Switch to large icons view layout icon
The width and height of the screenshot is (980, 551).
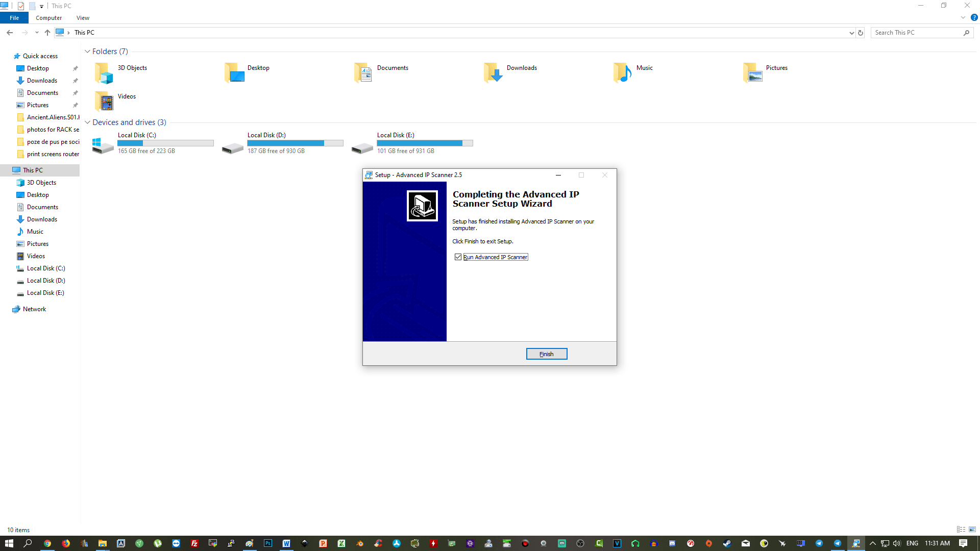coord(972,530)
